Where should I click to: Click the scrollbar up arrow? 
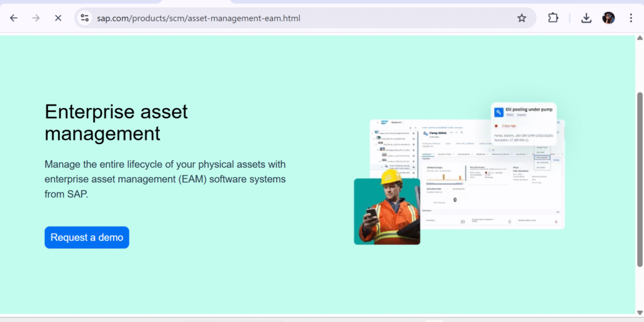pos(640,38)
